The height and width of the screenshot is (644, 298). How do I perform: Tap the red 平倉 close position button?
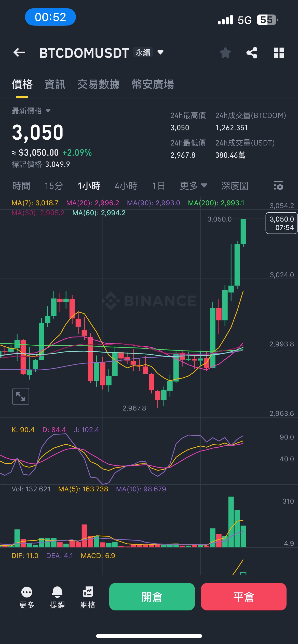pos(244,597)
